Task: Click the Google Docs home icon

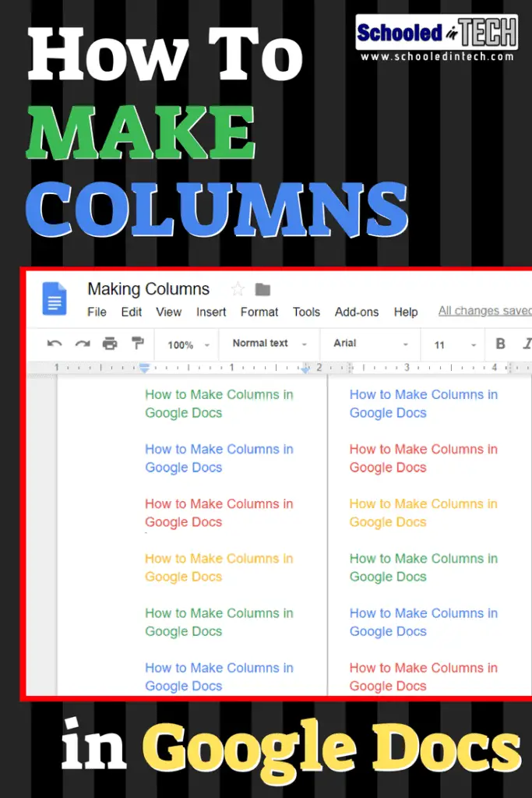Action: [x=54, y=298]
